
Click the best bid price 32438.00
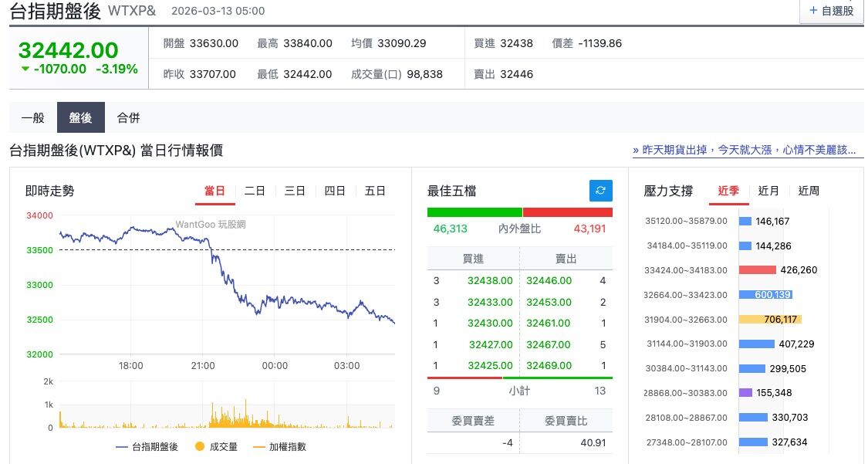coord(490,281)
